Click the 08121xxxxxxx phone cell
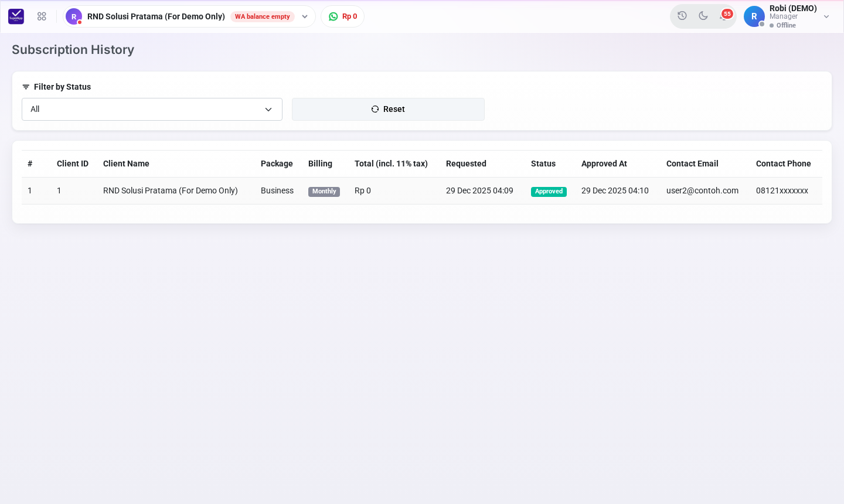Screen dimensions: 844x504 [782, 190]
